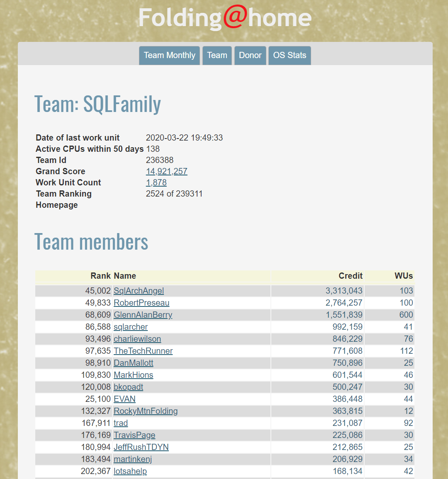
Task: Click the lotsahelp member link
Action: pos(130,471)
